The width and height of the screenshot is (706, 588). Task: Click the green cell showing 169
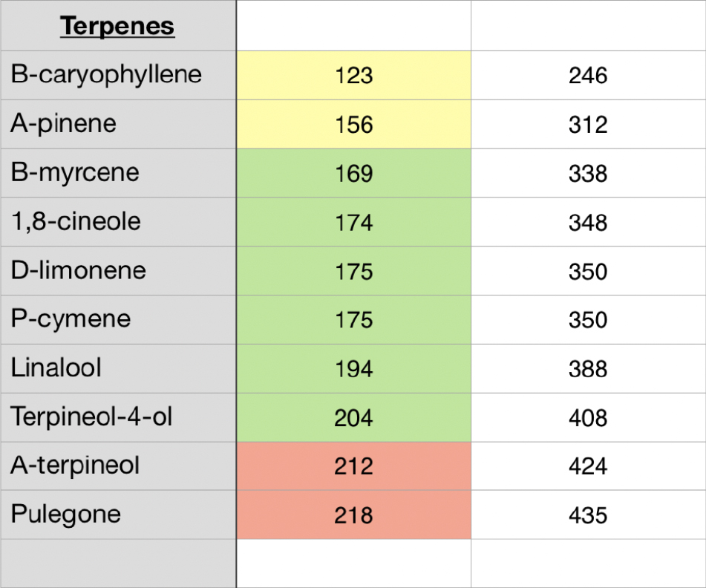[353, 173]
